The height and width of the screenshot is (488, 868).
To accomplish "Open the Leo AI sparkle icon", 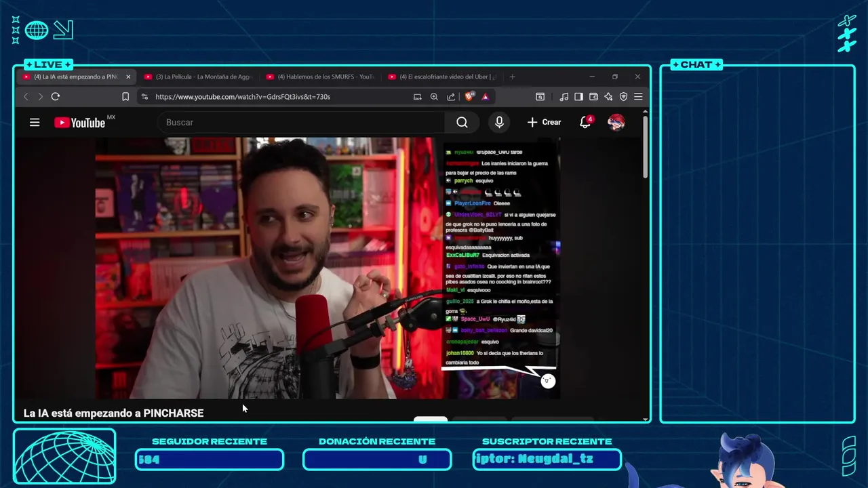I will pos(608,97).
